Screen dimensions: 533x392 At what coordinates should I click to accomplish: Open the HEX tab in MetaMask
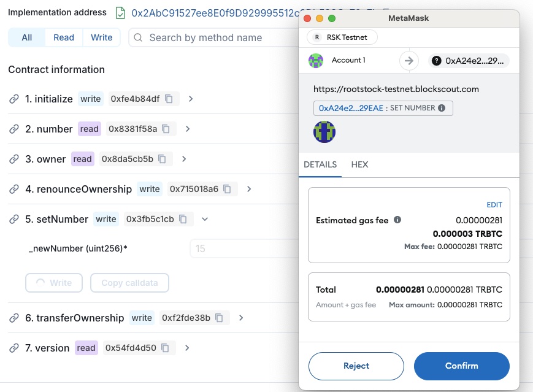pos(359,164)
